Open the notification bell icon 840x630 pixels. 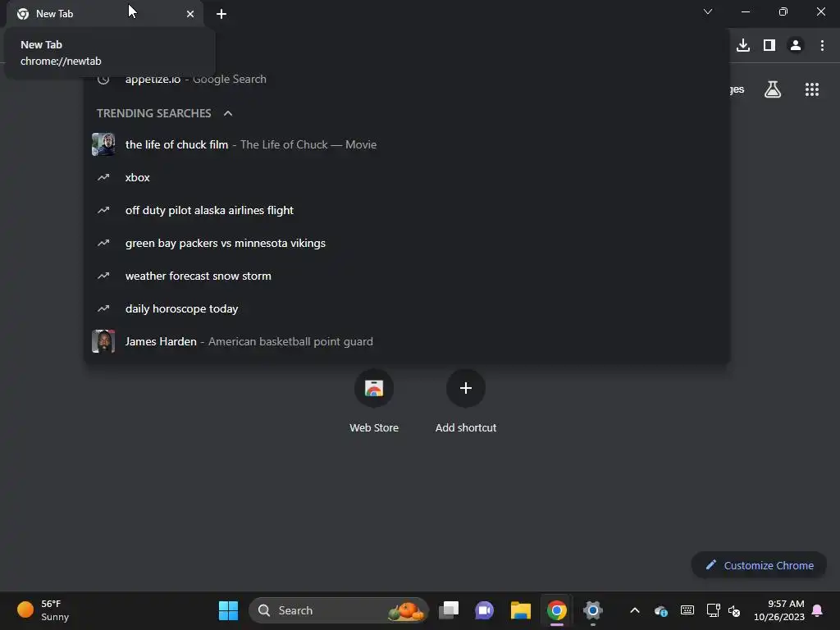click(x=818, y=610)
